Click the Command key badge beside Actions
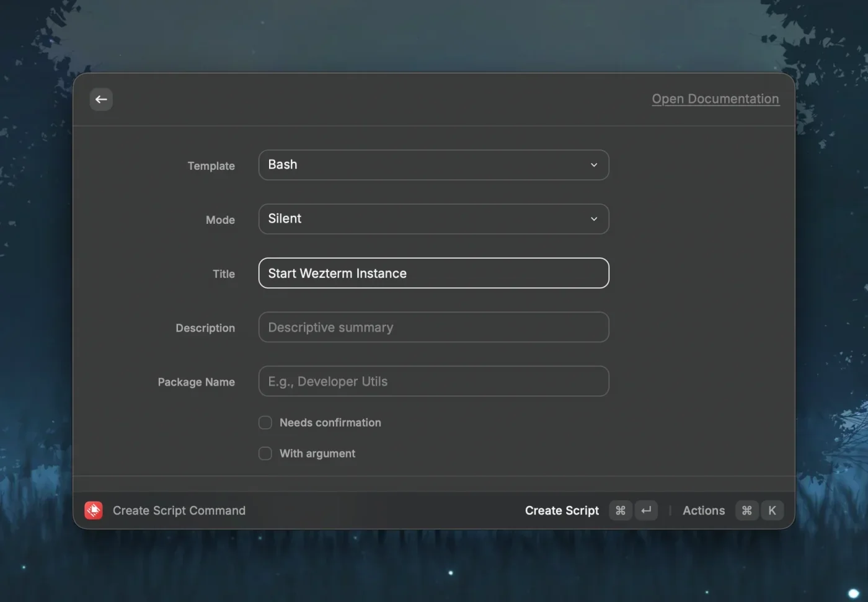The image size is (868, 602). click(x=746, y=510)
